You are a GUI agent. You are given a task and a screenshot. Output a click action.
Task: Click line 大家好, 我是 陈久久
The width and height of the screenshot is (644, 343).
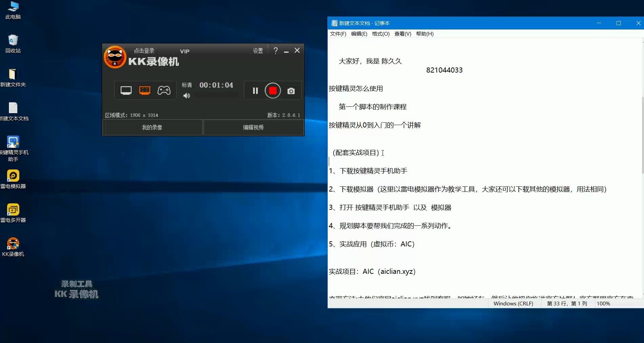click(x=370, y=61)
